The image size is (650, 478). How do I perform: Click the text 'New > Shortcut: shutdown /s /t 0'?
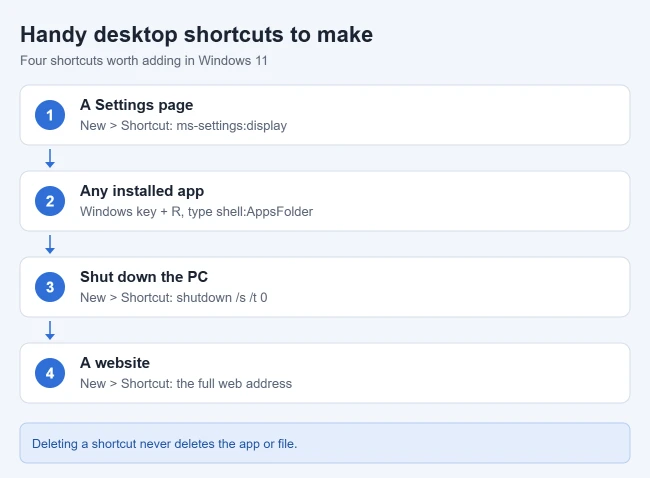click(174, 298)
